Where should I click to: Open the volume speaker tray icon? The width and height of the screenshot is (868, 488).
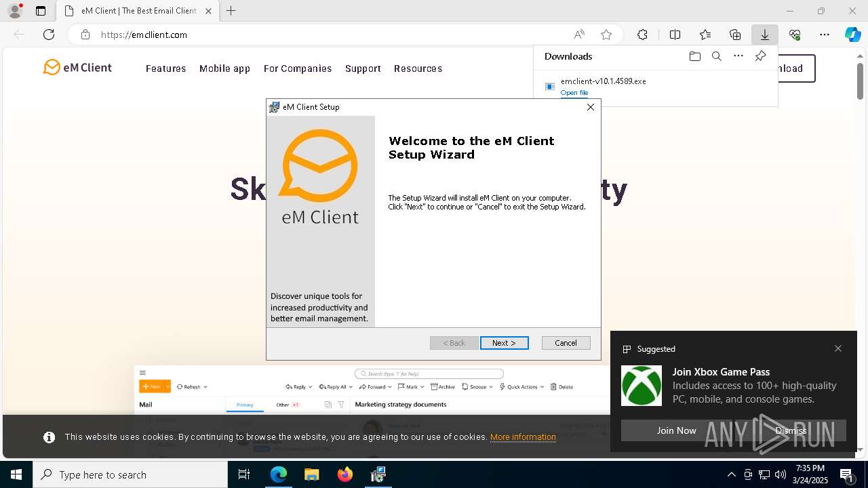pyautogui.click(x=781, y=474)
